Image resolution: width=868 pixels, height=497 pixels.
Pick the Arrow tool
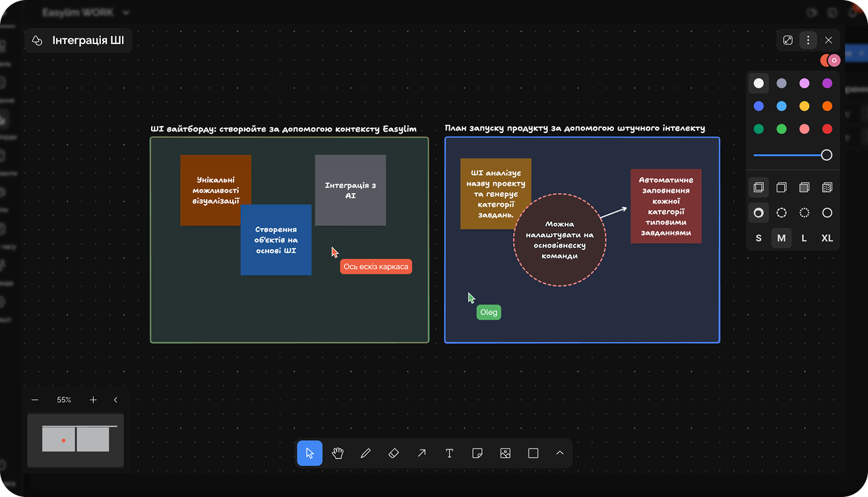click(x=421, y=453)
